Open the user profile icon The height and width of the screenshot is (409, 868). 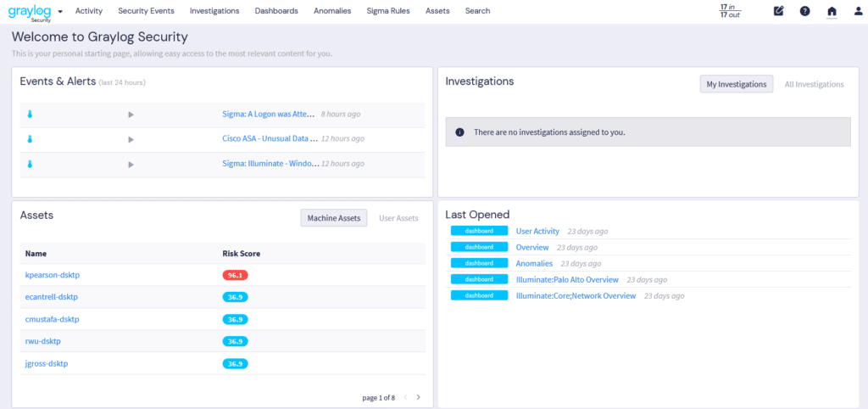pyautogui.click(x=858, y=11)
